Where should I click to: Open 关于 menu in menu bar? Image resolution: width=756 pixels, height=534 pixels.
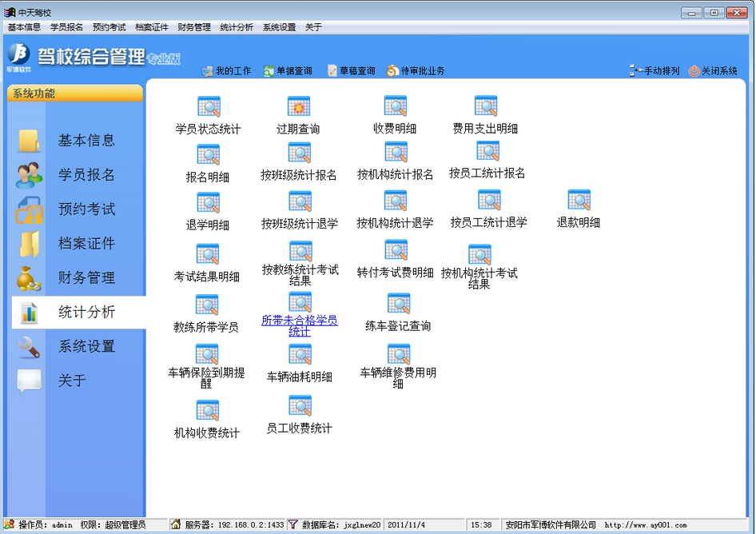click(313, 27)
